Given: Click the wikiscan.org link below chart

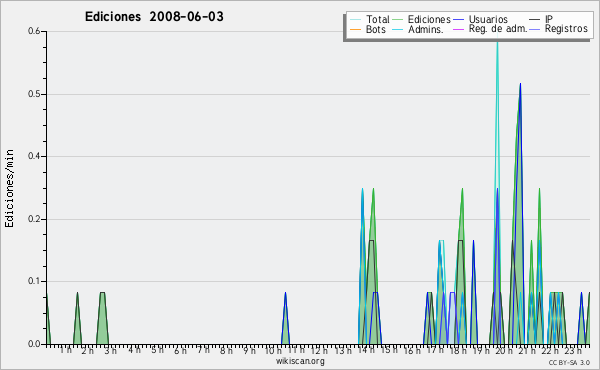Looking at the screenshot, I should pyautogui.click(x=300, y=361).
